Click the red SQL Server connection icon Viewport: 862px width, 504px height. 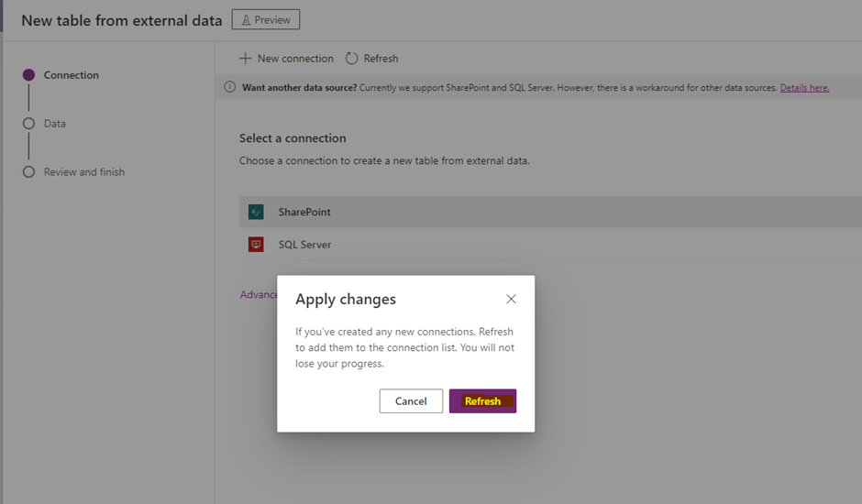pos(256,245)
